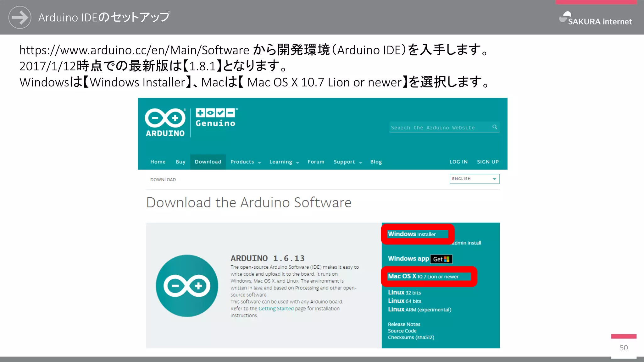
Task: Click the Download the Arduino Software heading
Action: point(249,202)
